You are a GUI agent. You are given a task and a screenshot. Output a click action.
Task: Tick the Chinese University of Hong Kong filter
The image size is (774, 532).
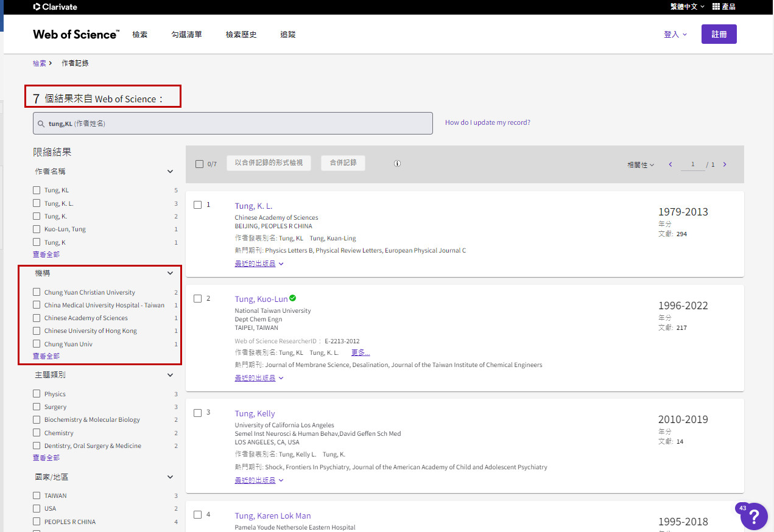click(37, 331)
